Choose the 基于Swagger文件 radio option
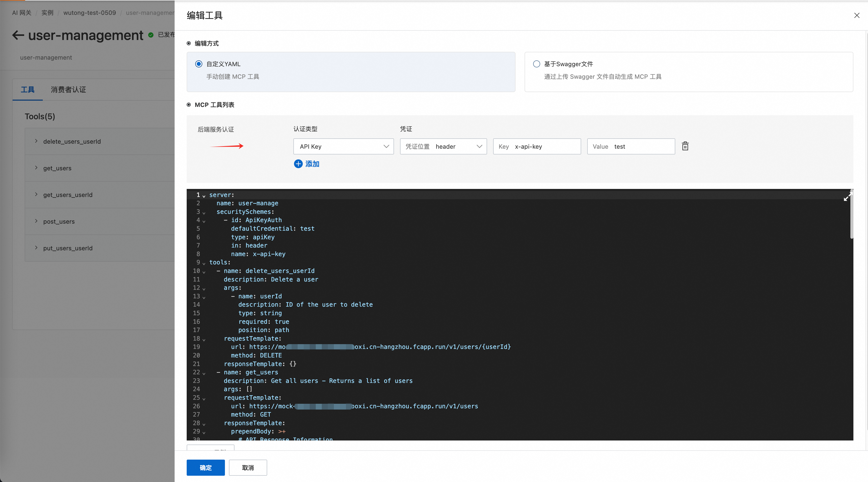 536,64
